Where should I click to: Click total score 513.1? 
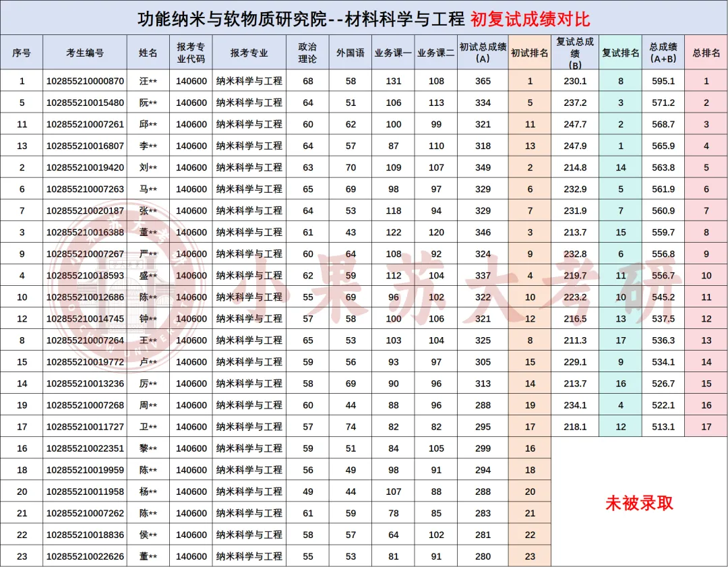tap(663, 427)
